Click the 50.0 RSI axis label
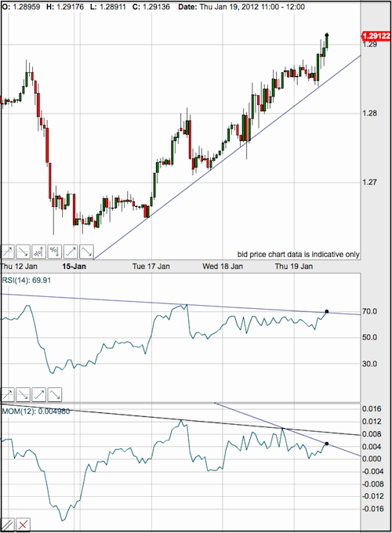392x533 pixels. point(369,338)
